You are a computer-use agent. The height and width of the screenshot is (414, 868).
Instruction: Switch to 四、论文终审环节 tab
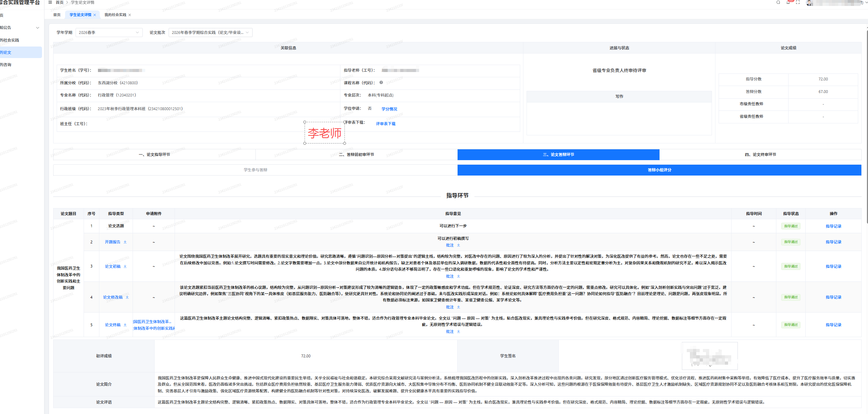coord(760,155)
